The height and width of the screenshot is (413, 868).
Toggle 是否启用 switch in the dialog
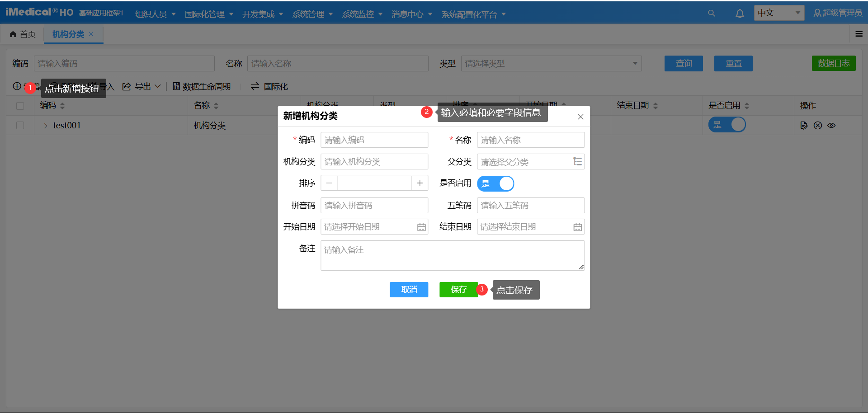pyautogui.click(x=495, y=183)
